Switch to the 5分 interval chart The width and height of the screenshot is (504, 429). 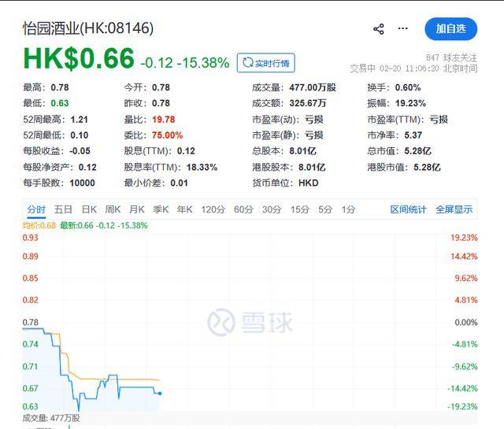[x=325, y=209]
